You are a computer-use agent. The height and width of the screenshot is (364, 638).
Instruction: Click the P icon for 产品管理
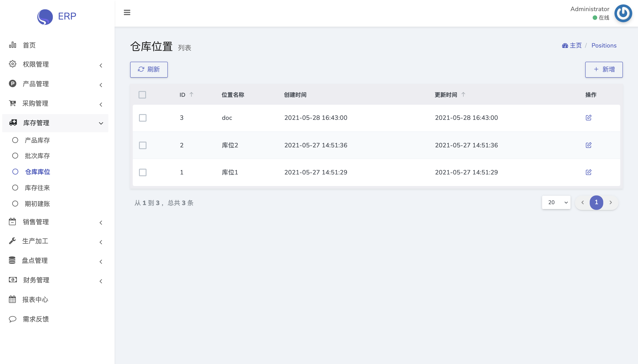[12, 83]
